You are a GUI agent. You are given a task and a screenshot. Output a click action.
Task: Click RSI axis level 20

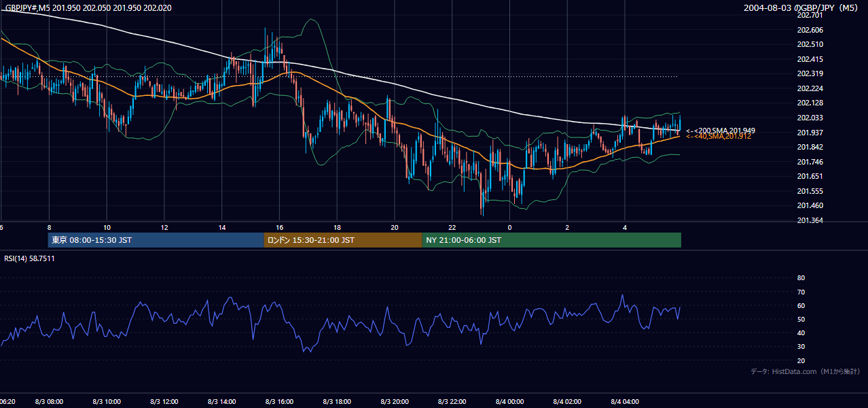point(801,360)
